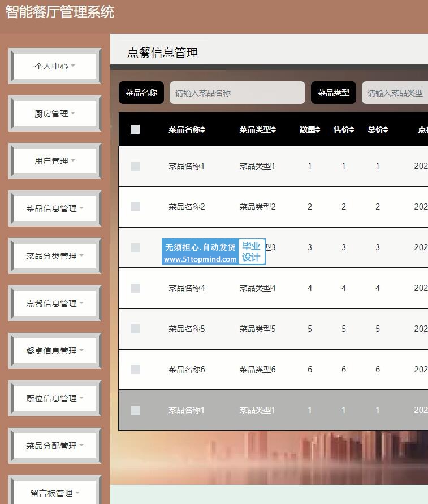
Task: Expand the 菜品分类管理 menu
Action: coord(55,256)
